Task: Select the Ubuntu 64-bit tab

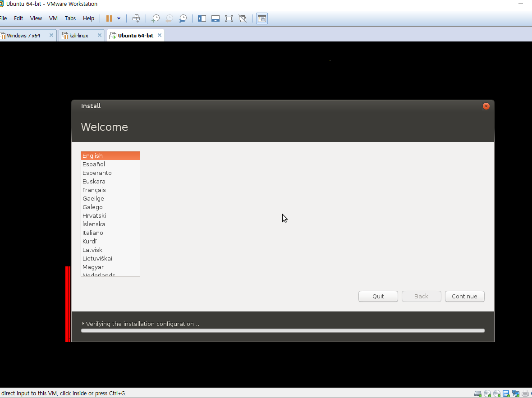Action: click(x=136, y=36)
